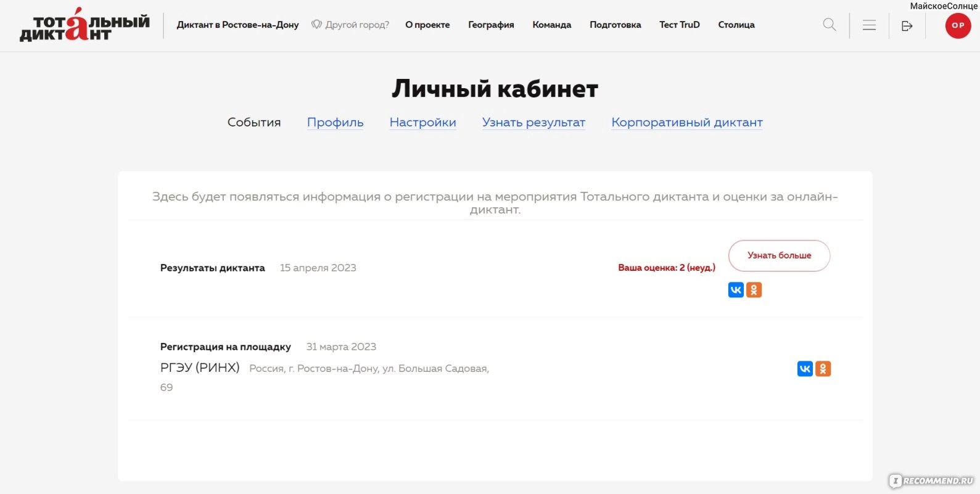Share site registration via VK icon
980x494 pixels.
coord(805,369)
